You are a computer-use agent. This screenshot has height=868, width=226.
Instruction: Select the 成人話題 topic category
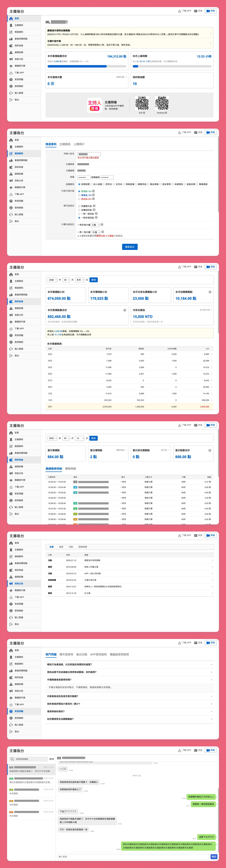92,184
